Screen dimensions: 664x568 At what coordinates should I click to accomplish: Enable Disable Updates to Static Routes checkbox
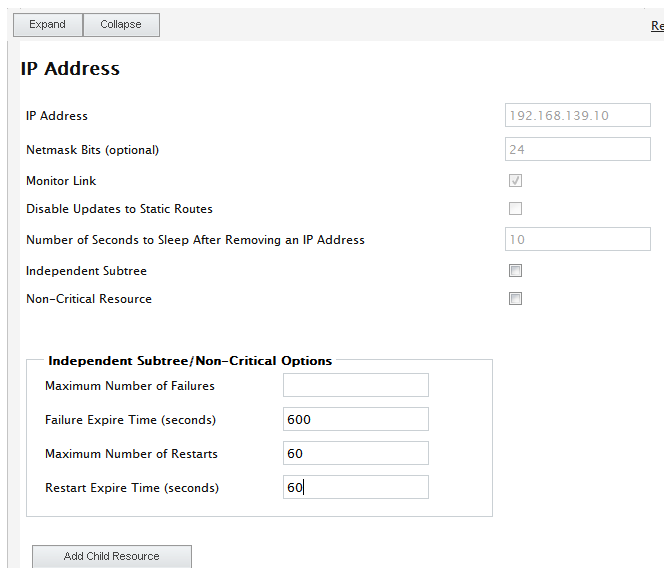coord(515,208)
